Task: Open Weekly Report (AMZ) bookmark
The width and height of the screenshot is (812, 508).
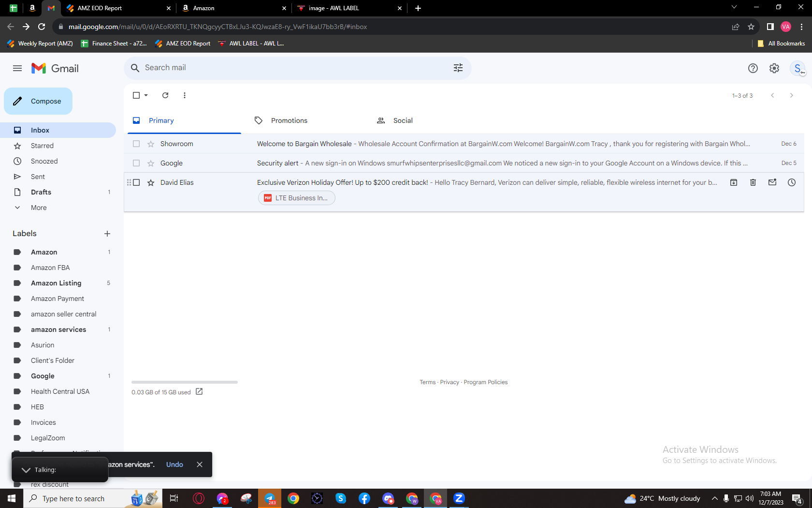Action: 40,44
